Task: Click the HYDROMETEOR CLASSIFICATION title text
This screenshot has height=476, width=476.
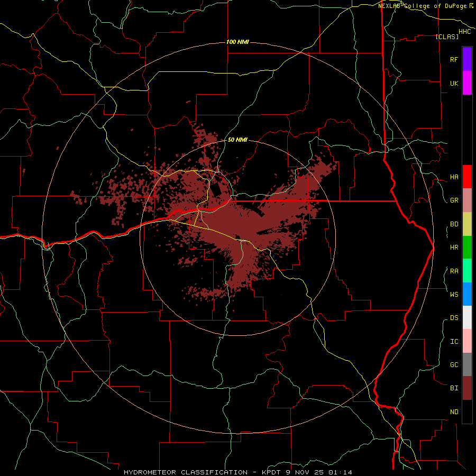Action: pos(186,472)
